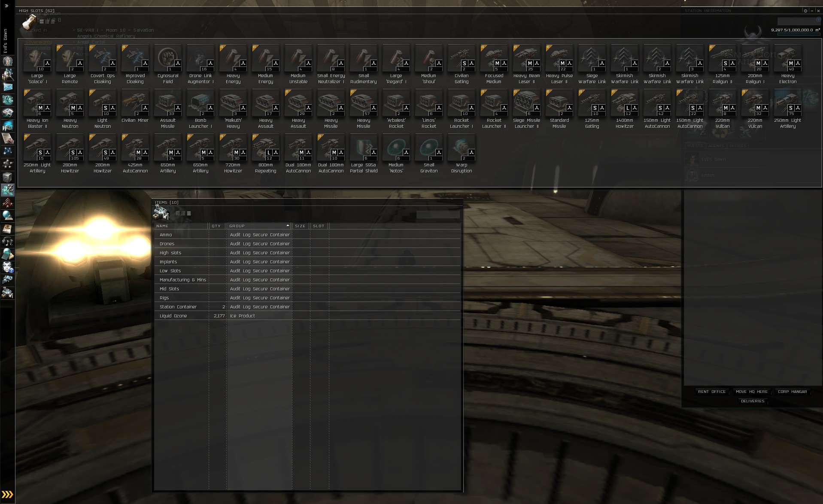This screenshot has width=823, height=504.
Task: Open People & Places from sidebar
Action: point(8,74)
